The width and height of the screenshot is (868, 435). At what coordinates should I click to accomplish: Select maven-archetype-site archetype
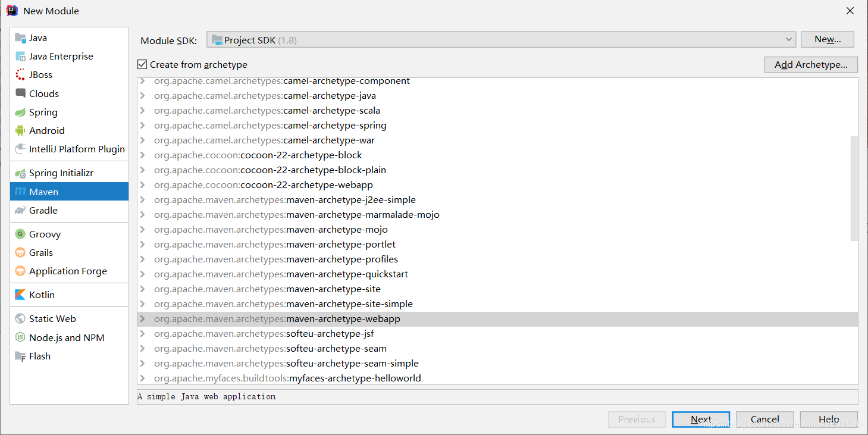497,289
